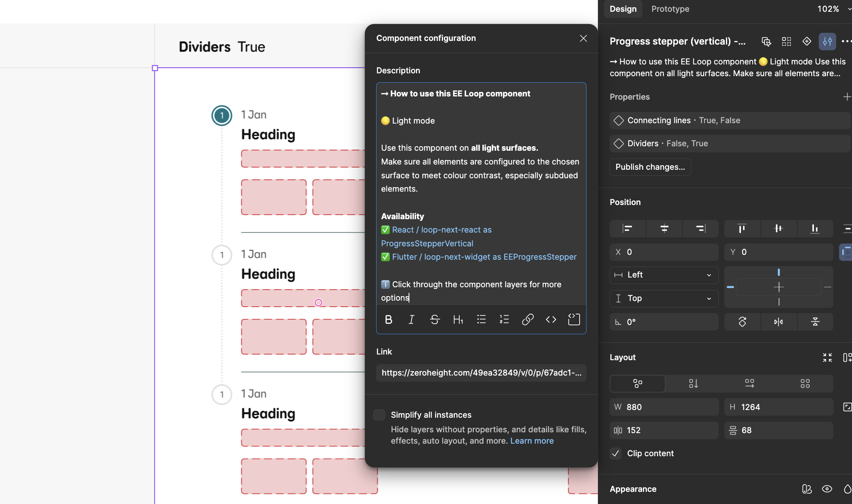Open React loop-next-react ProgressStepperVertical link
This screenshot has height=504, width=852.
tap(436, 237)
